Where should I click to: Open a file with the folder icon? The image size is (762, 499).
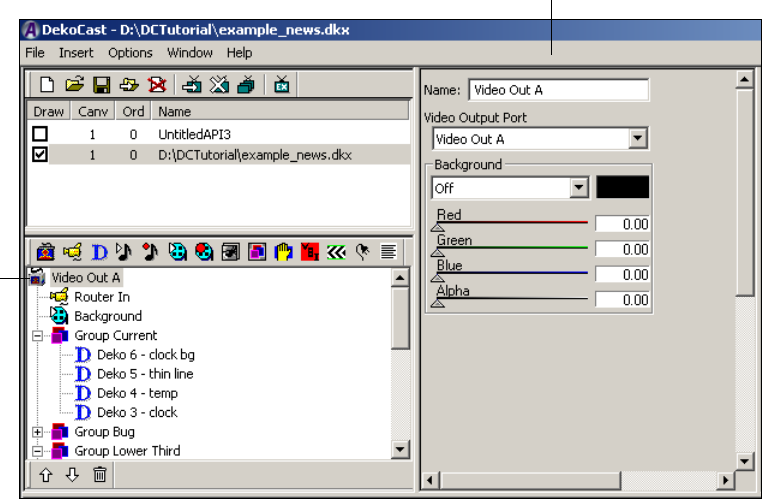click(74, 85)
